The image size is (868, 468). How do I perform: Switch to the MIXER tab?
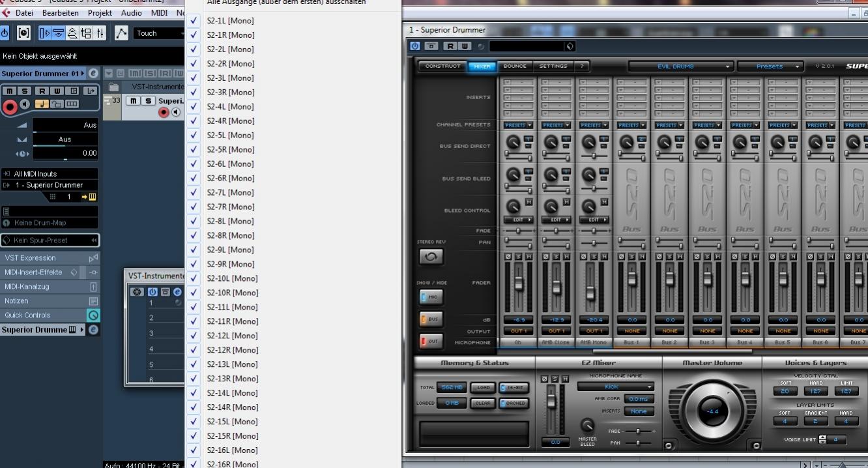[x=482, y=66]
